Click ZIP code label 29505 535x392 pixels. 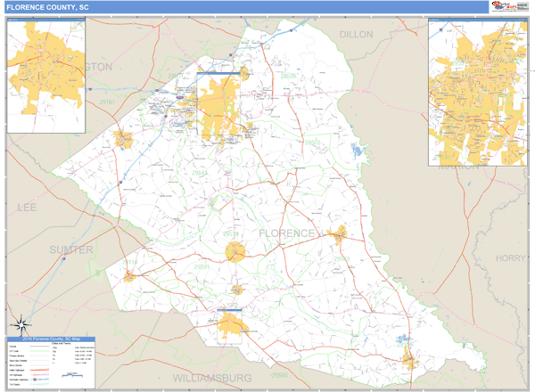click(x=313, y=143)
